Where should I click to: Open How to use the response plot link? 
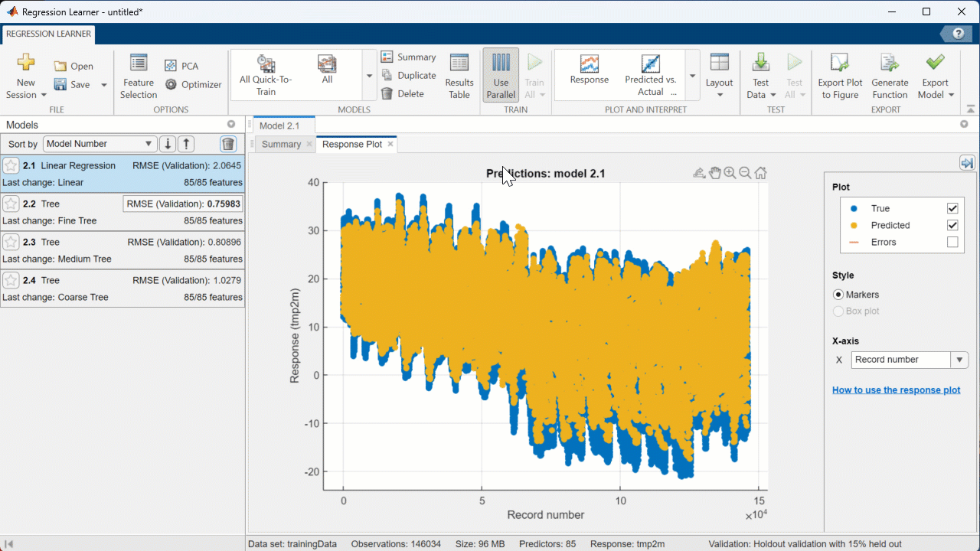pos(896,390)
